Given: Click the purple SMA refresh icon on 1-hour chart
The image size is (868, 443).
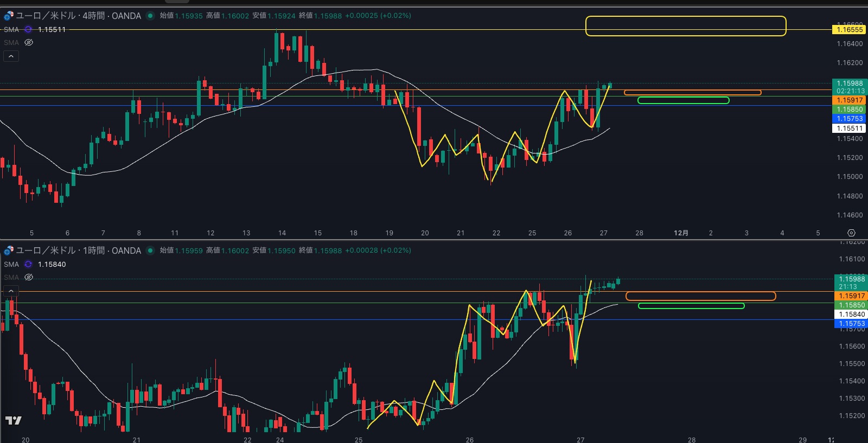Looking at the screenshot, I should tap(28, 264).
